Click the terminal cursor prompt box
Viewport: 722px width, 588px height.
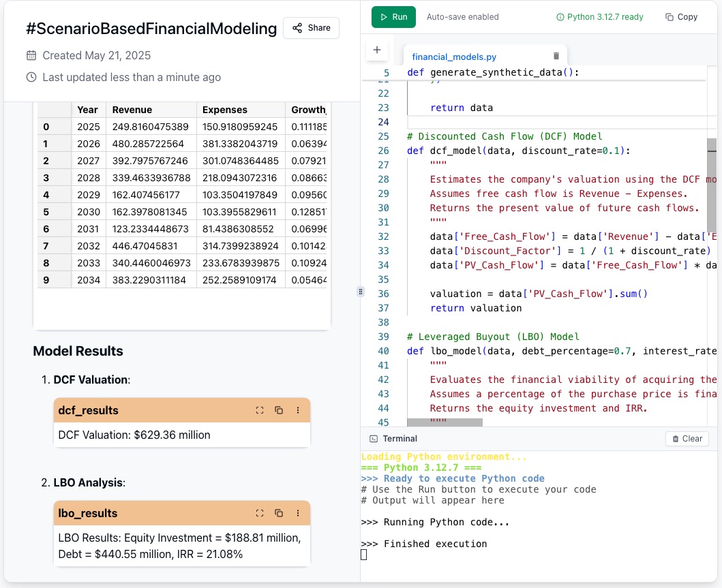point(364,555)
